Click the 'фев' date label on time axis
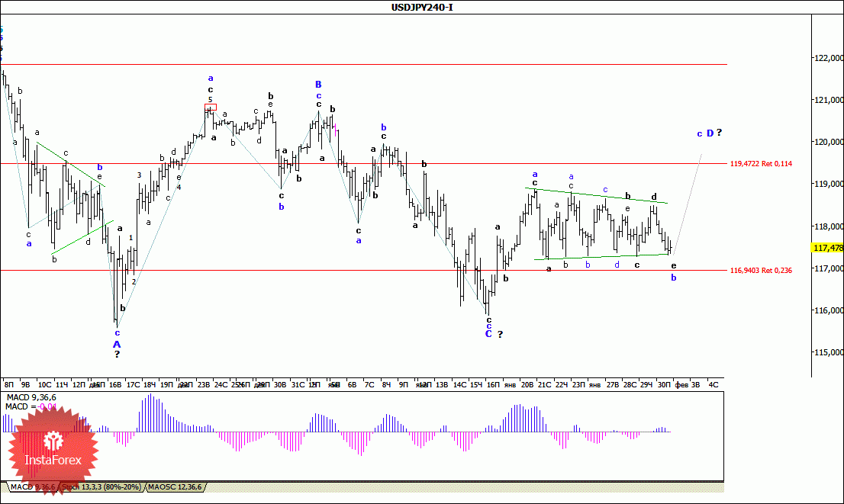The height and width of the screenshot is (504, 844). (x=681, y=384)
